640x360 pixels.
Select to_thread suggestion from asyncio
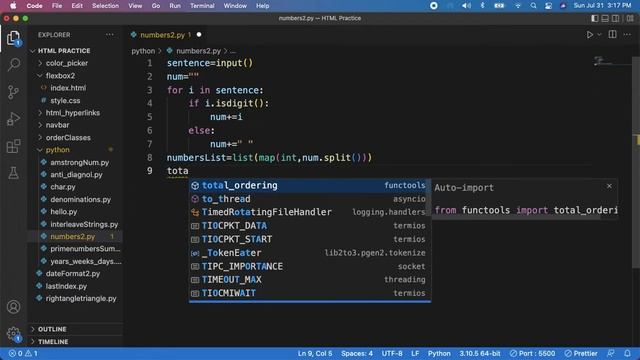pos(309,199)
